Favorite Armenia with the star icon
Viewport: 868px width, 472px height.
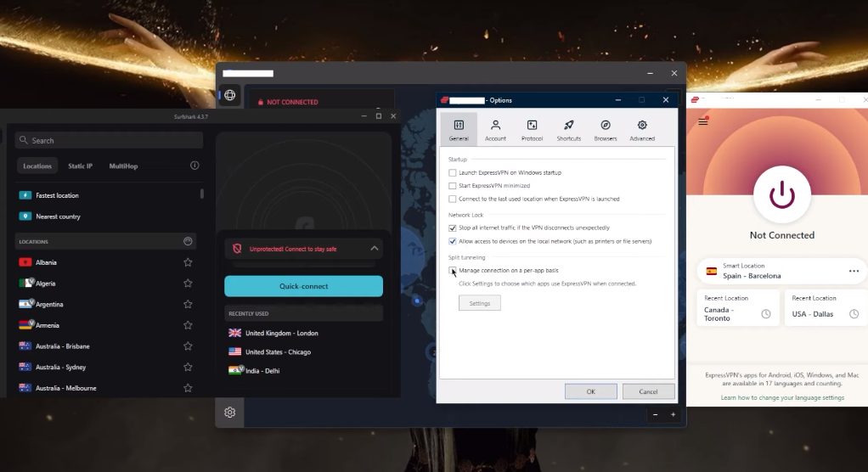click(x=188, y=325)
